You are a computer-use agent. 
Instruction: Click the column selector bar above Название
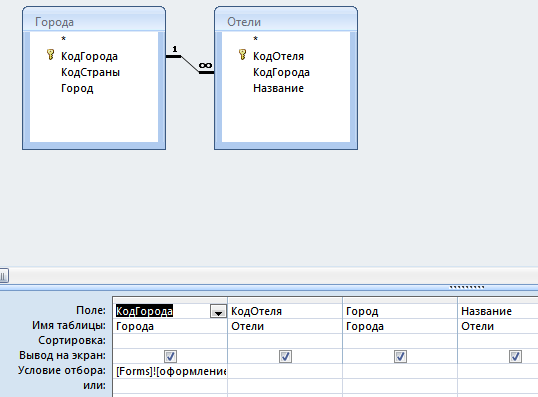(x=498, y=300)
